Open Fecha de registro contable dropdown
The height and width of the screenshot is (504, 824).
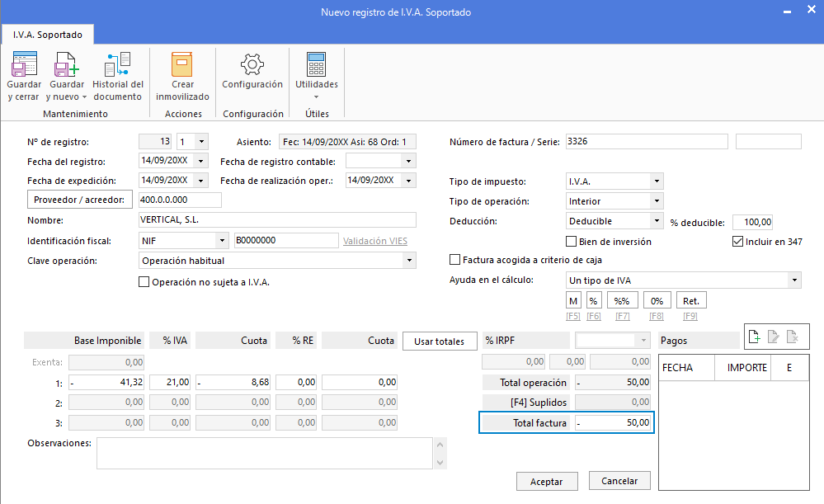pyautogui.click(x=408, y=161)
